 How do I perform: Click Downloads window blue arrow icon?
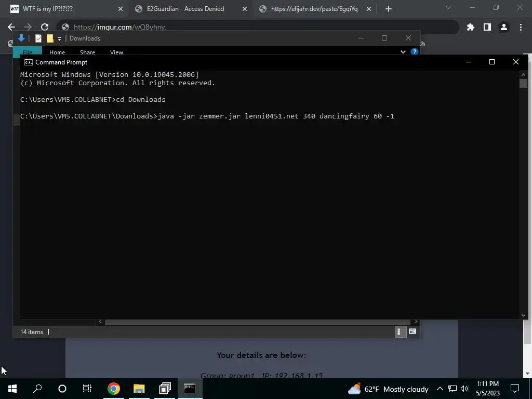[21, 38]
